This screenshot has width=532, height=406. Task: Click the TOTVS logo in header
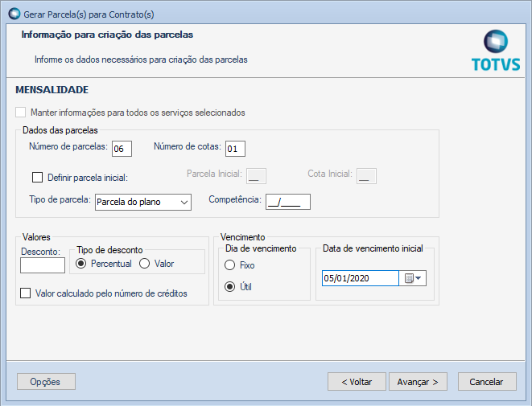click(x=495, y=51)
